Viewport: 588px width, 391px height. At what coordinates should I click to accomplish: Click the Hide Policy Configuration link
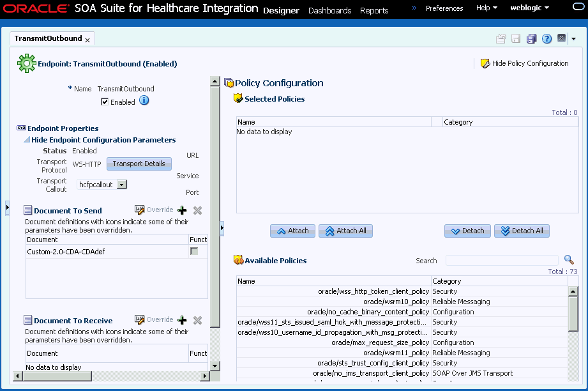coord(531,63)
